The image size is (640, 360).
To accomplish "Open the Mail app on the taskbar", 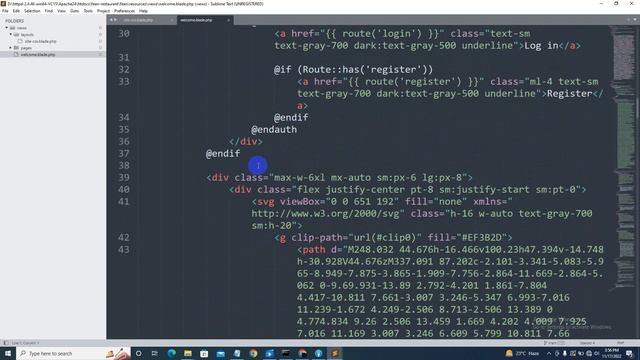I will pos(220,353).
